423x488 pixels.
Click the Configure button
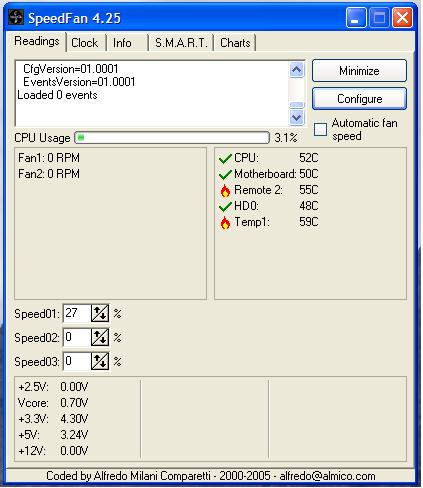[359, 99]
